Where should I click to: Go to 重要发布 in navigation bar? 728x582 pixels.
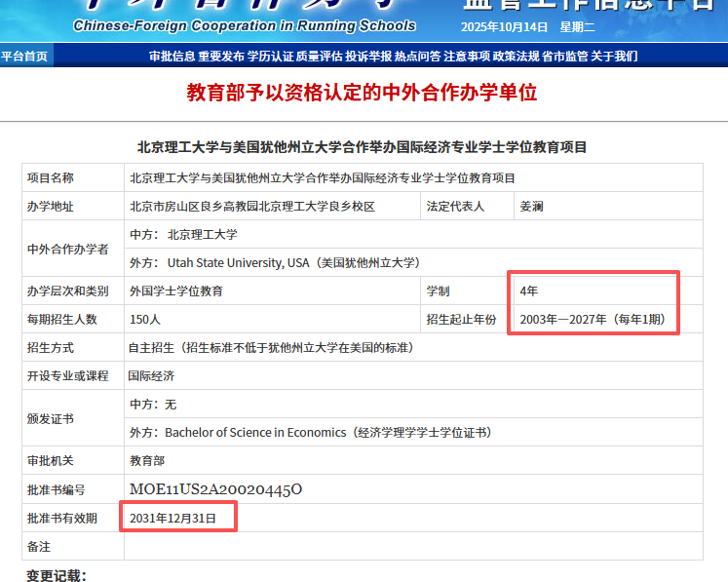[x=220, y=57]
